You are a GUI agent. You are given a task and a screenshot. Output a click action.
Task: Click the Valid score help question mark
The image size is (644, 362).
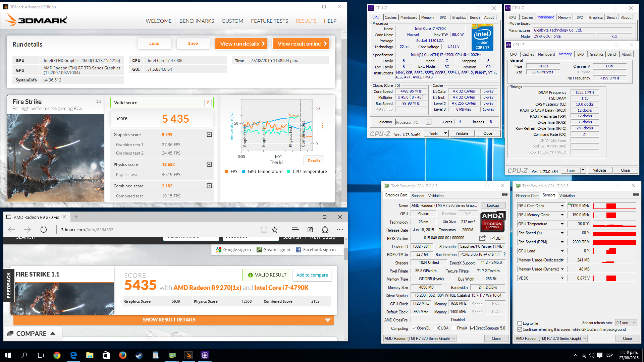[x=208, y=103]
